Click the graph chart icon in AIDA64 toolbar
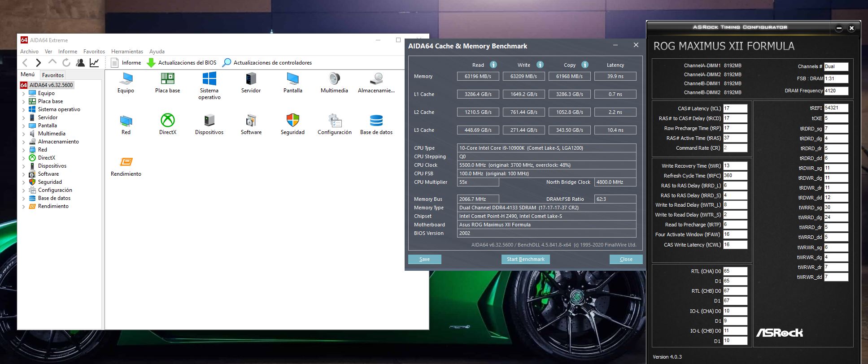868x364 pixels. tap(94, 63)
